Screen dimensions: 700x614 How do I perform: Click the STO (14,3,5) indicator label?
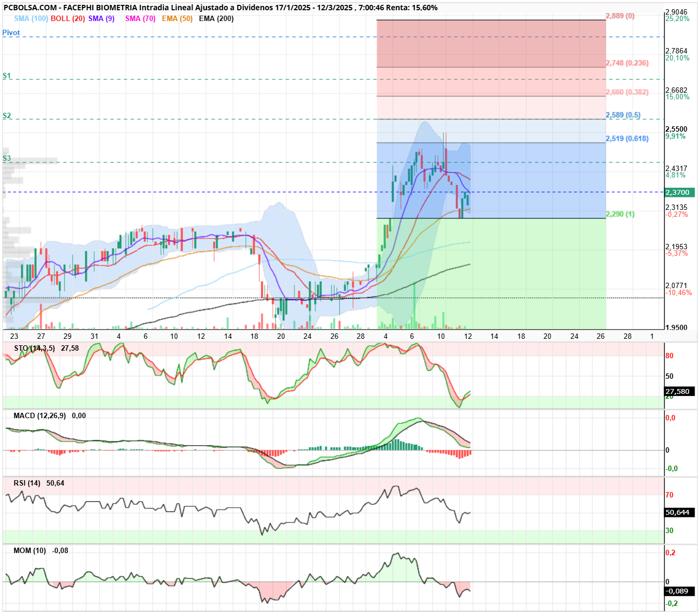point(34,348)
